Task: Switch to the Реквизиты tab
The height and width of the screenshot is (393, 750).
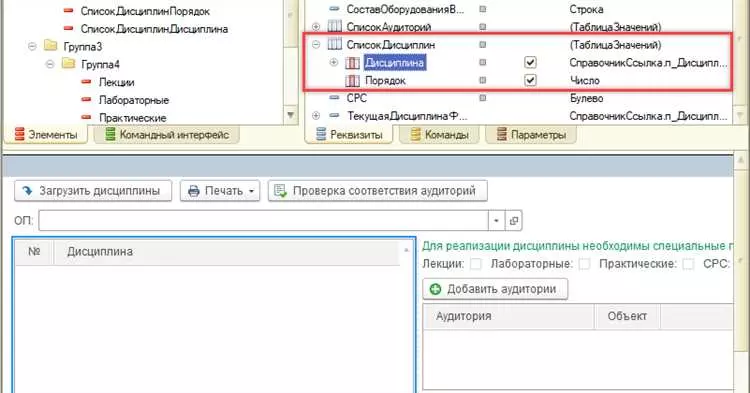Action: [x=349, y=134]
